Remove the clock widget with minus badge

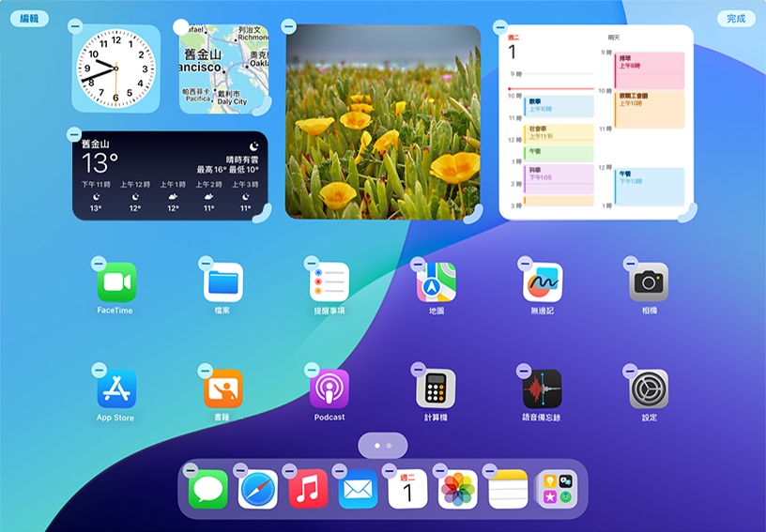click(77, 28)
